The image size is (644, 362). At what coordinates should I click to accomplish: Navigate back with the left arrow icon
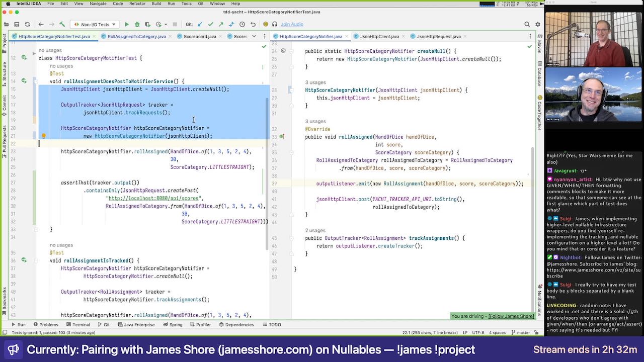41,24
